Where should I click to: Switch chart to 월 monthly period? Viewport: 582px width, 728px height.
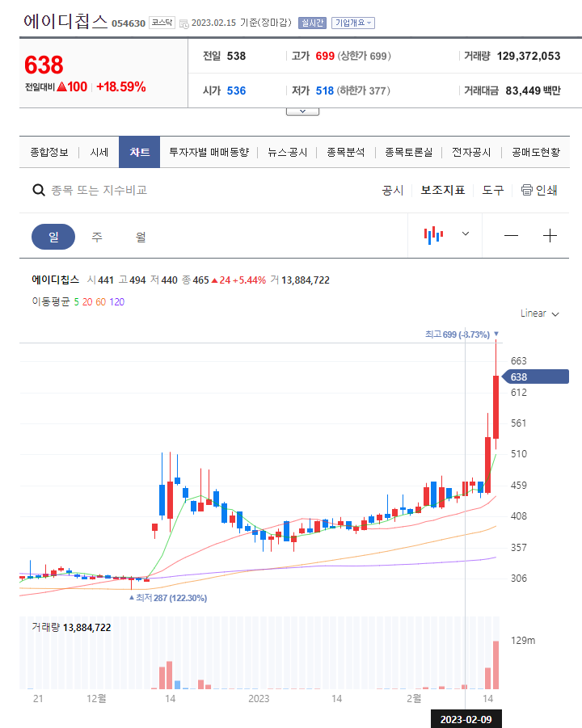point(141,237)
